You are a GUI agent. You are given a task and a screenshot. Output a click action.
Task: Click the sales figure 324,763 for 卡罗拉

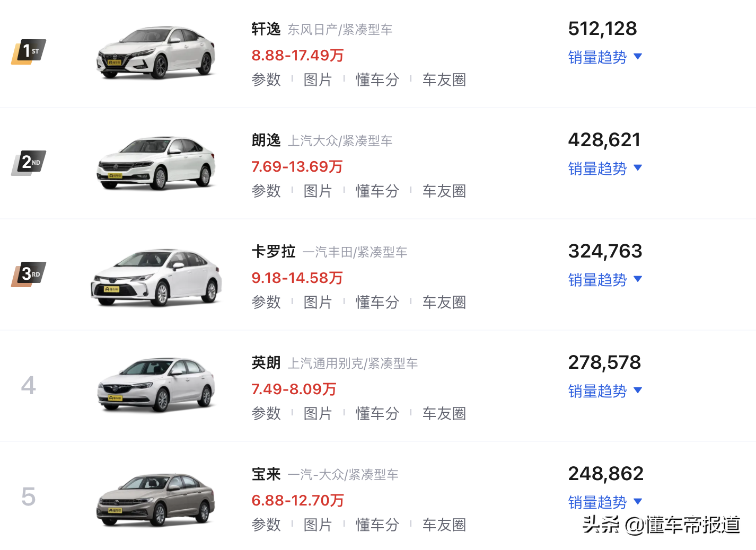point(604,251)
